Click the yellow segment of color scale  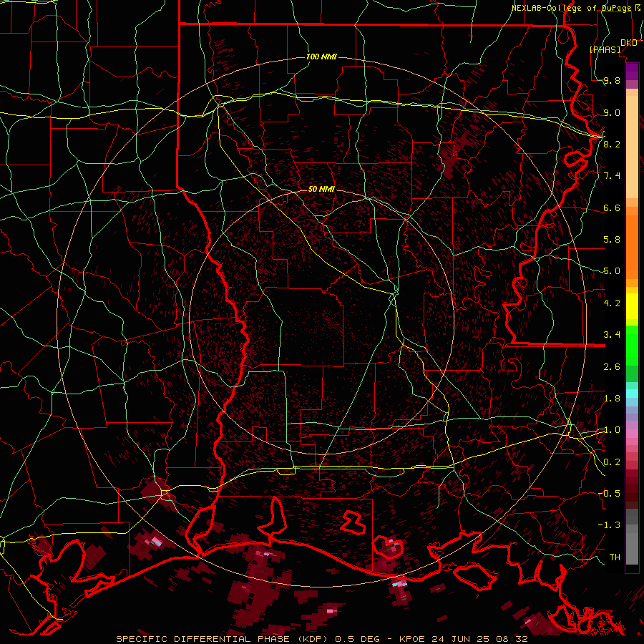click(632, 306)
